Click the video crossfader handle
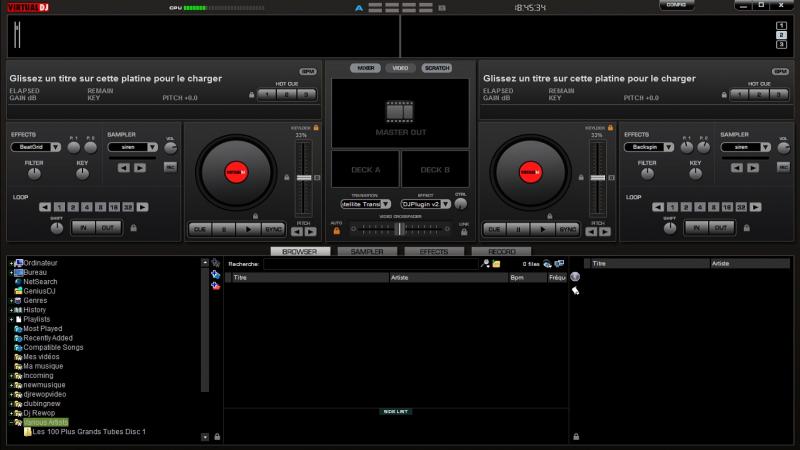The image size is (800, 450). (399, 229)
